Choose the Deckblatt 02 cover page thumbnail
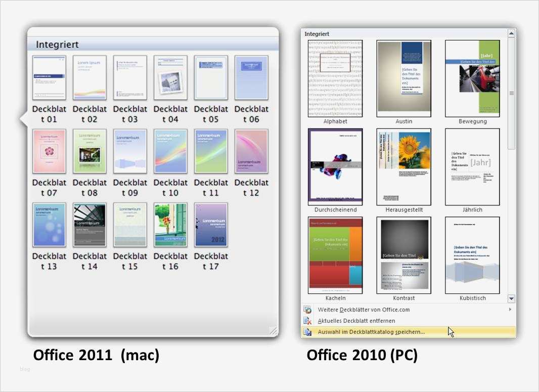Viewport: 539px width, 392px height. pyautogui.click(x=89, y=78)
